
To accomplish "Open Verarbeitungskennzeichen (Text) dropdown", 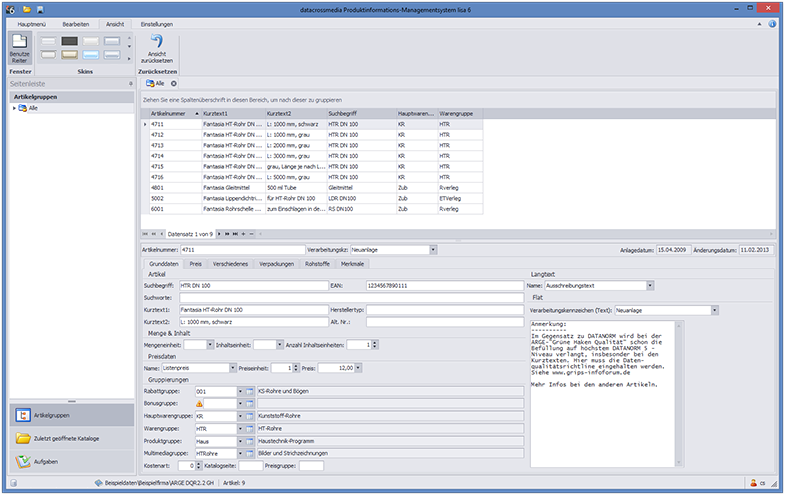I will (x=715, y=311).
